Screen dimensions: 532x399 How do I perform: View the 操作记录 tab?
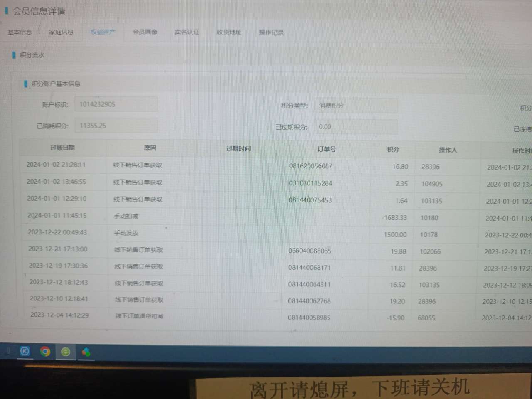click(271, 32)
